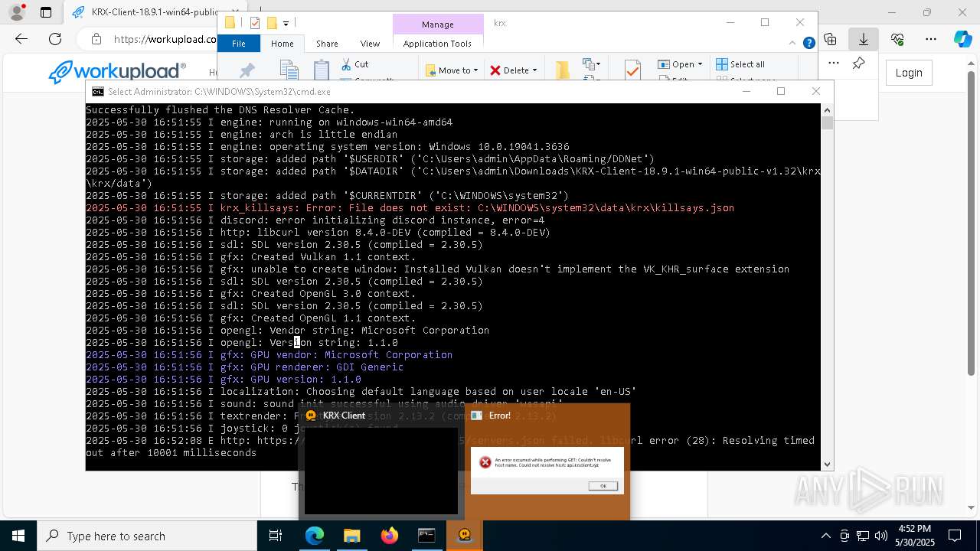Click taskbar clock showing 4:52 PM
Viewport: 980px width, 551px height.
[914, 536]
